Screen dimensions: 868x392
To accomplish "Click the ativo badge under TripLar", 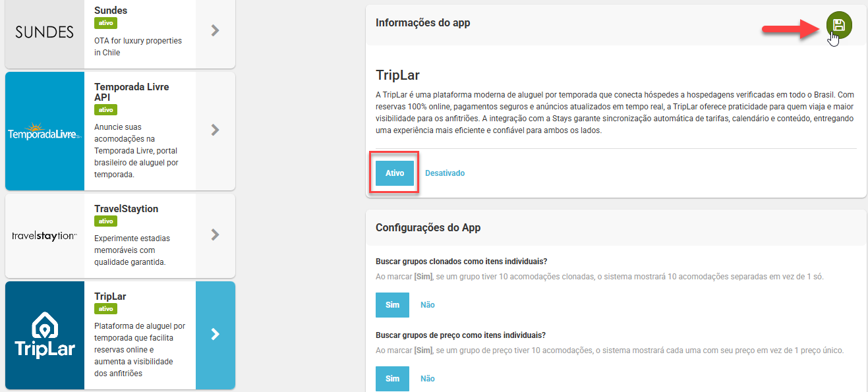I will (105, 309).
